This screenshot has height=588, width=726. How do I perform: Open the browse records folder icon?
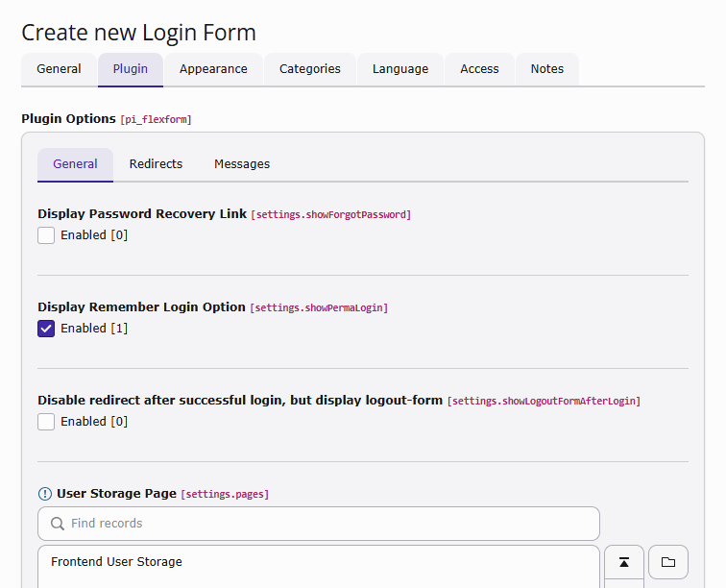(x=668, y=562)
